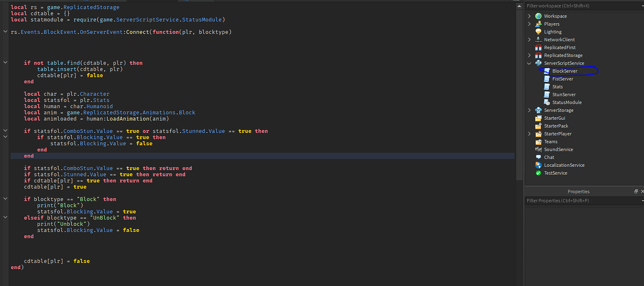The width and height of the screenshot is (644, 286).
Task: Click the TestService icon
Action: pyautogui.click(x=538, y=172)
